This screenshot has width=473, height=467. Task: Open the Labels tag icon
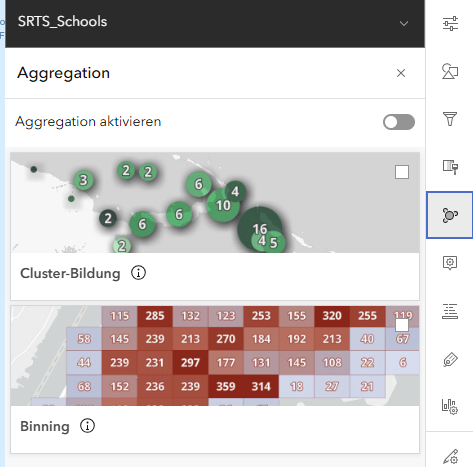point(450,359)
